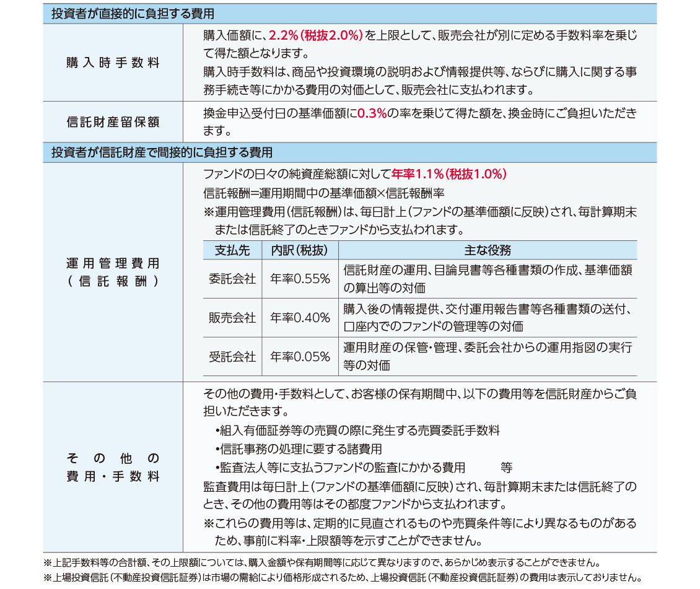
Task: Select the 購入時手数料 row label
Action: (113, 63)
